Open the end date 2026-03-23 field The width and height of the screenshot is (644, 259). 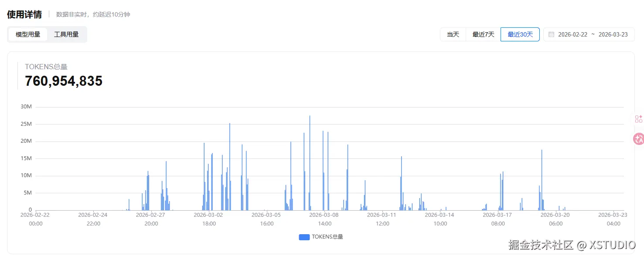[613, 34]
